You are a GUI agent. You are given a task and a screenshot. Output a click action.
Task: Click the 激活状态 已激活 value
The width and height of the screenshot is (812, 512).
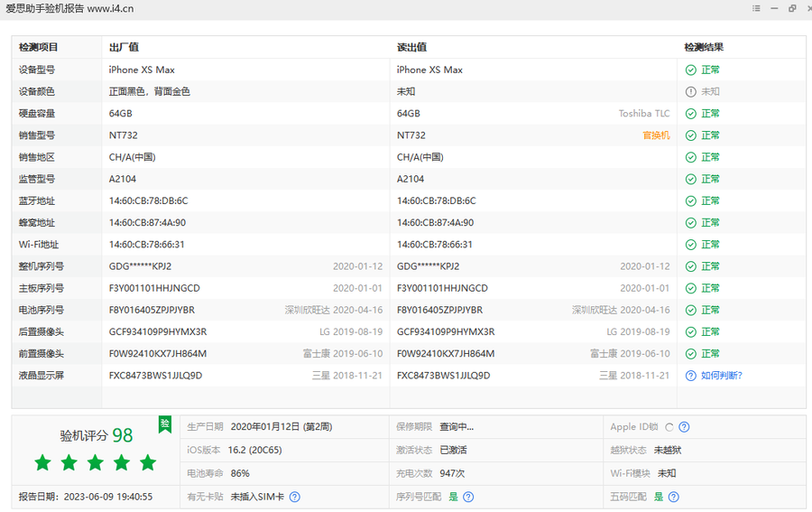pyautogui.click(x=453, y=451)
